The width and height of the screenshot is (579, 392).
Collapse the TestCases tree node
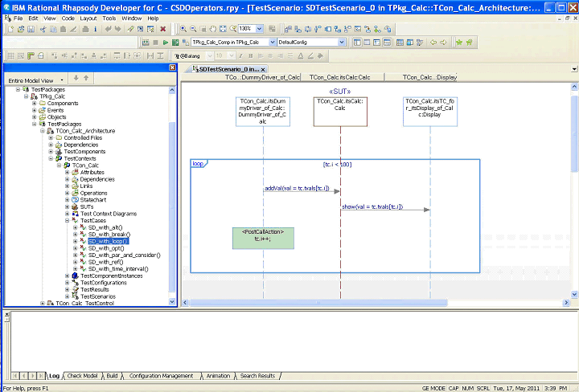click(68, 221)
